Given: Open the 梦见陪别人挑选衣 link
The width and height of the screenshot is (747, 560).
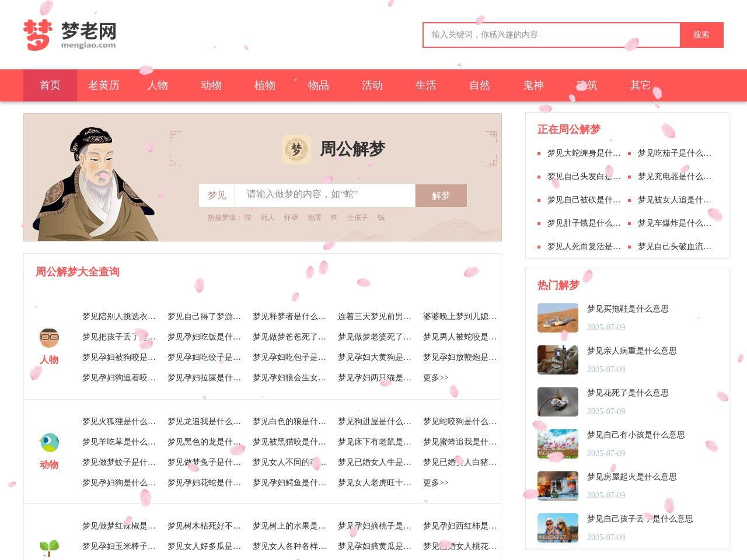Looking at the screenshot, I should tap(119, 317).
